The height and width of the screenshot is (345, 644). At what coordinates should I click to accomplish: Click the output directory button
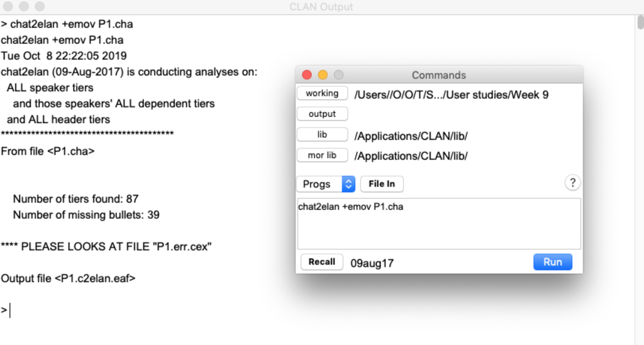pos(323,114)
